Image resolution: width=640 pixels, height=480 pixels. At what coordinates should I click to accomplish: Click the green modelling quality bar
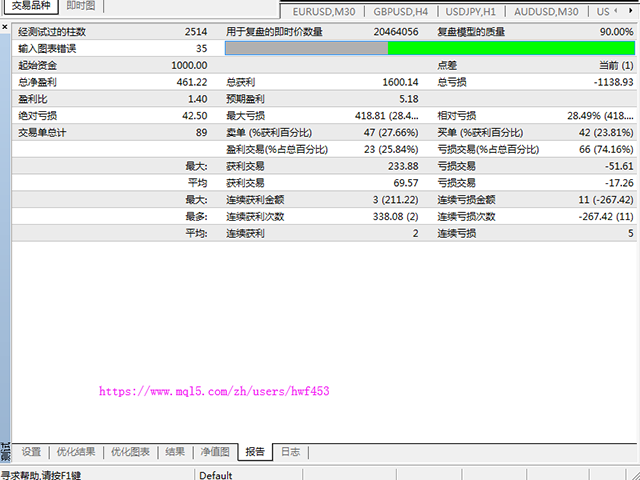click(x=510, y=48)
